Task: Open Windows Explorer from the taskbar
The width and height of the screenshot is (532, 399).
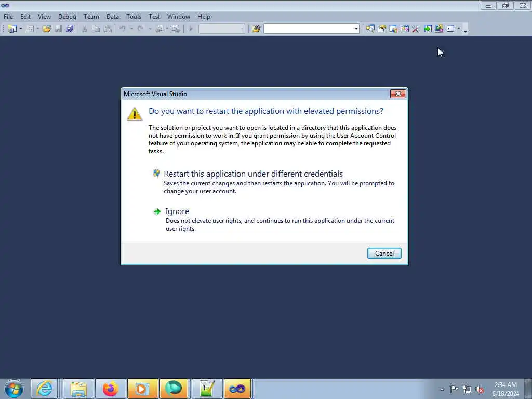Action: (78, 389)
